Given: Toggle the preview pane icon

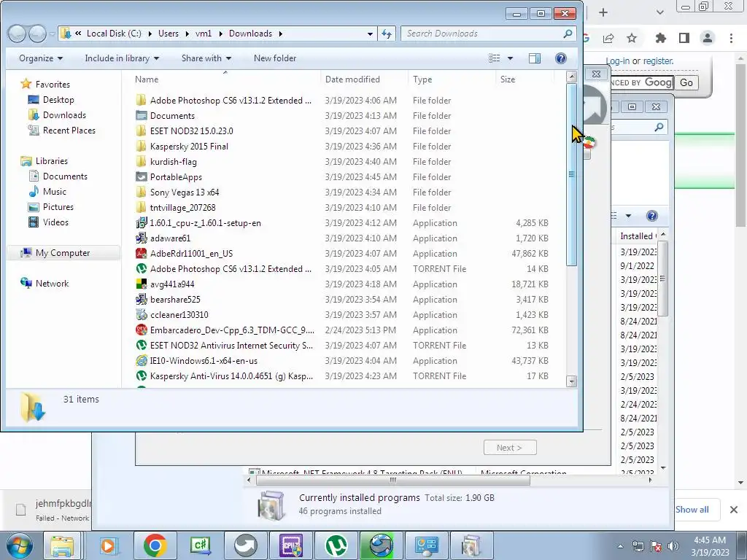Looking at the screenshot, I should pyautogui.click(x=535, y=58).
